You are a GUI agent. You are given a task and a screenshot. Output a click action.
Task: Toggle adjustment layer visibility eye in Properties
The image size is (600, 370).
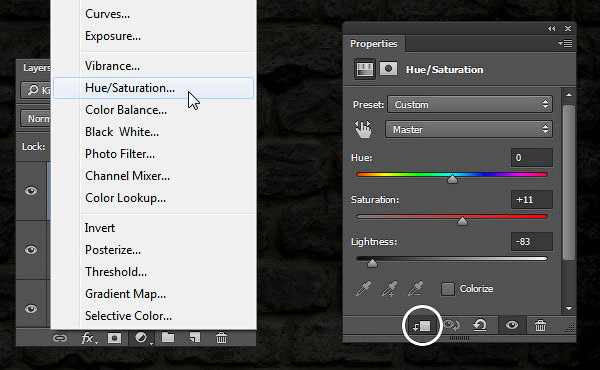point(512,325)
